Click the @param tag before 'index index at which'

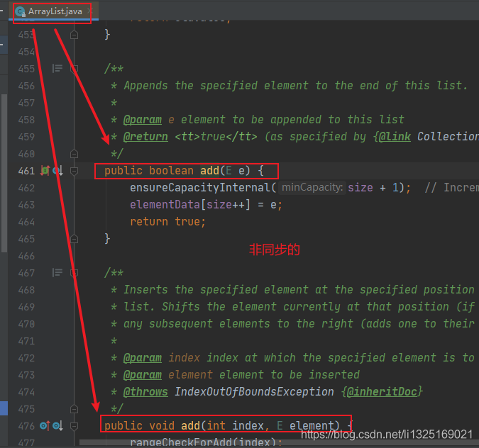(143, 358)
